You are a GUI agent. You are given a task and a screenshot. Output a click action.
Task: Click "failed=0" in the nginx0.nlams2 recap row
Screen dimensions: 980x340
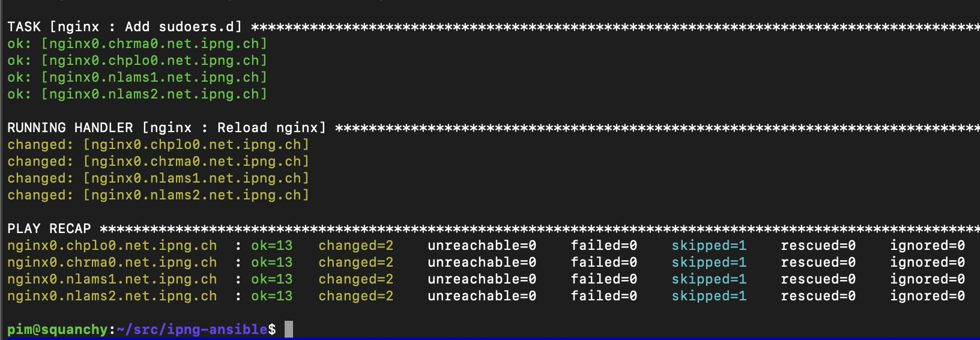603,296
